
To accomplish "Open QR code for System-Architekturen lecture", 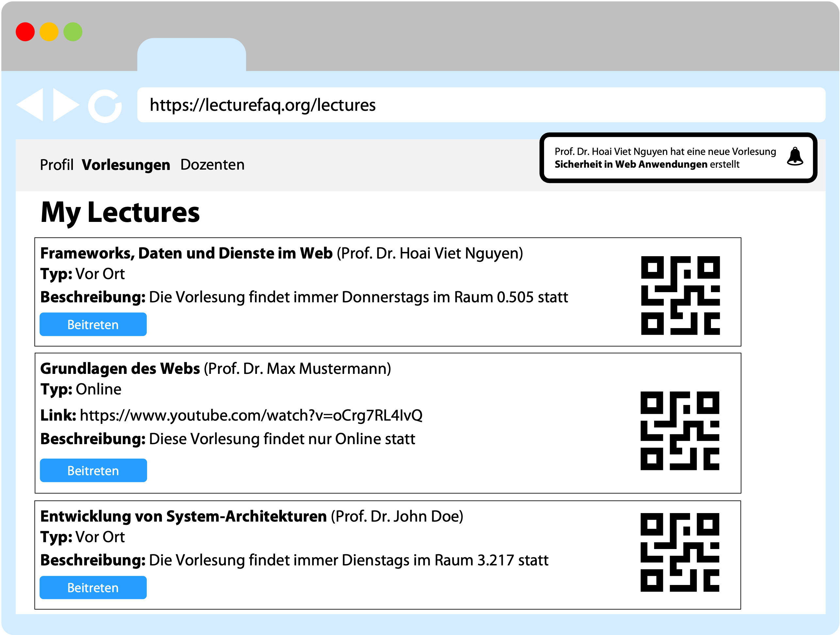I will point(679,552).
